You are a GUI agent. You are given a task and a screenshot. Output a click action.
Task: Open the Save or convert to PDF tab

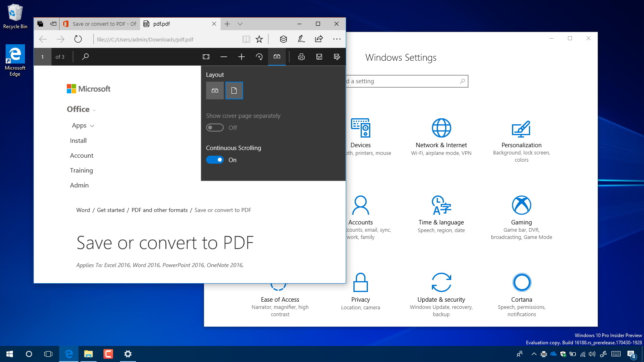(x=100, y=24)
